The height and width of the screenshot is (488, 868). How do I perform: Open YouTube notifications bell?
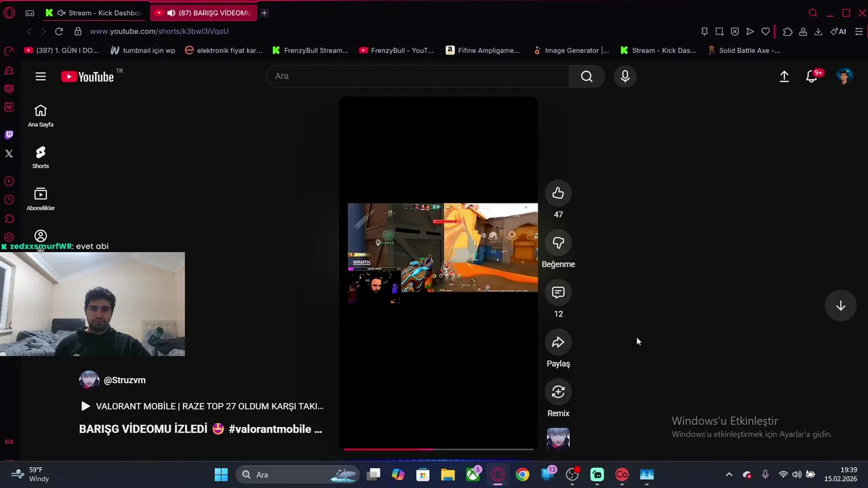pos(812,77)
